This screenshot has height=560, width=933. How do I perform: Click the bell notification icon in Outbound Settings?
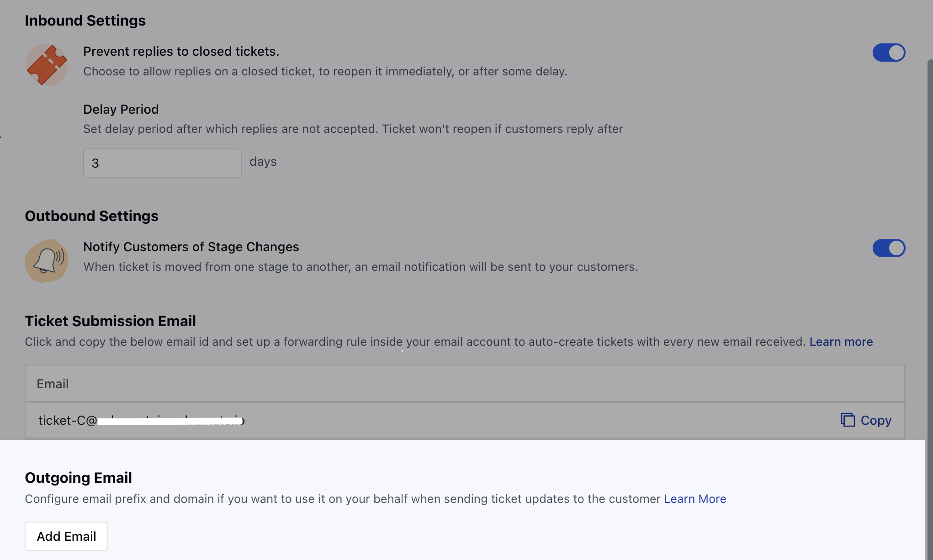46,260
